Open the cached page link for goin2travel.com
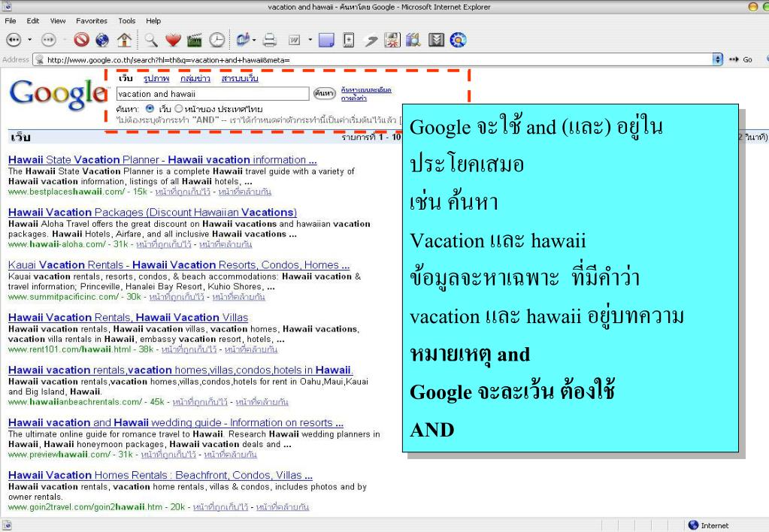Image resolution: width=769 pixels, height=532 pixels. 220,506
